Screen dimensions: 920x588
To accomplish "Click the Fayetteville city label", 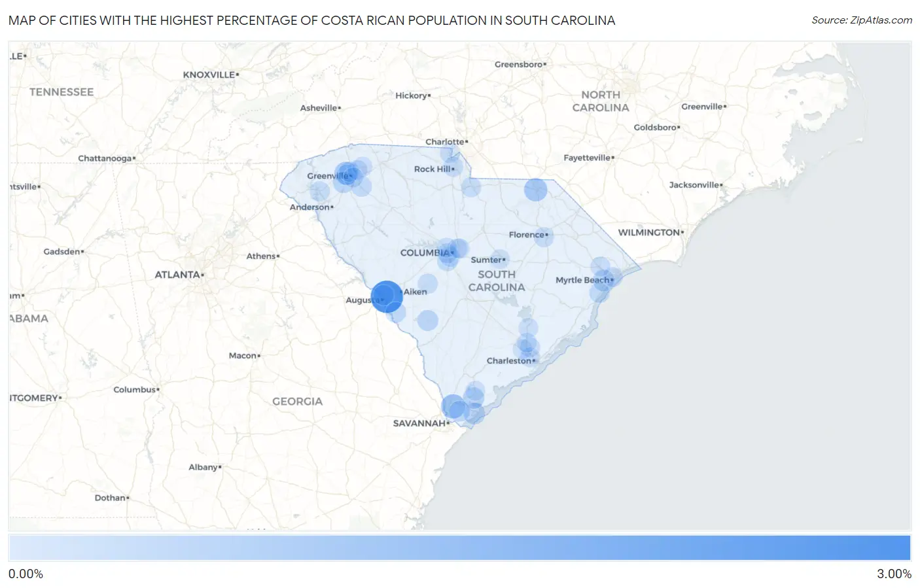I will 587,158.
